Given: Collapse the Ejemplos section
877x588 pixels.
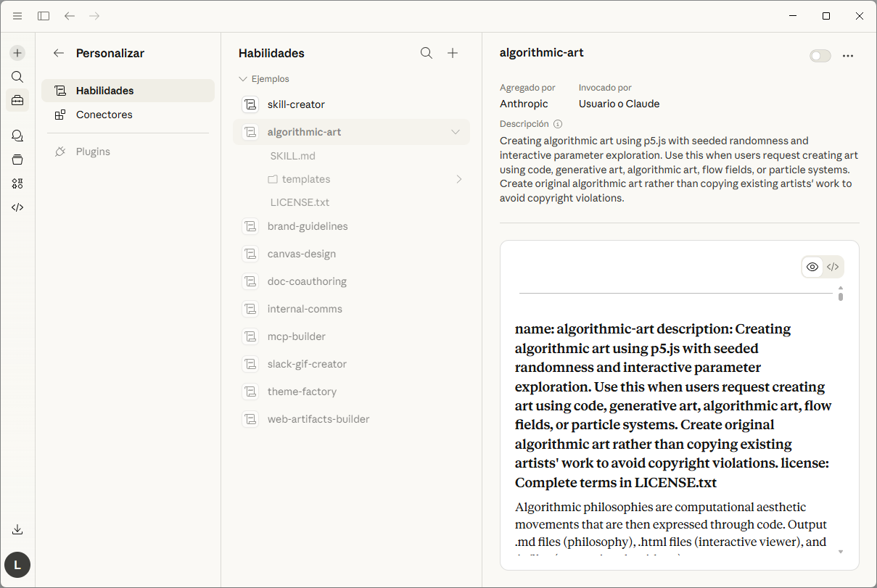Looking at the screenshot, I should [243, 79].
